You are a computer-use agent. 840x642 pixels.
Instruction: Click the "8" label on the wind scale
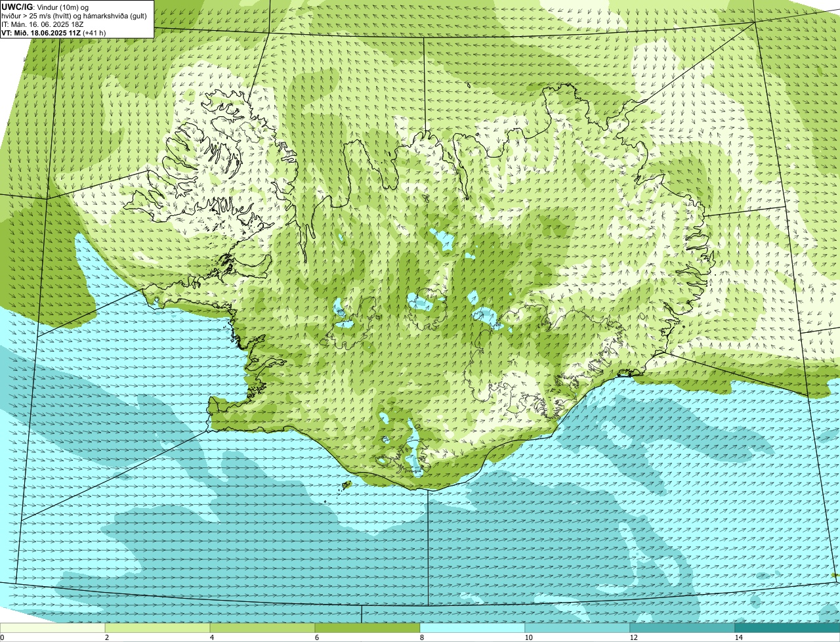tap(421, 637)
